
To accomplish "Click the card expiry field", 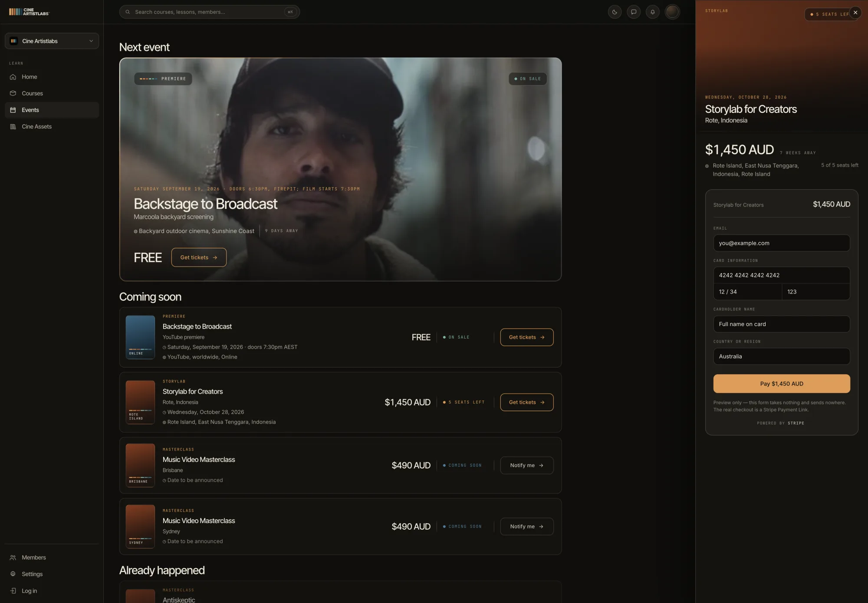I will (748, 292).
